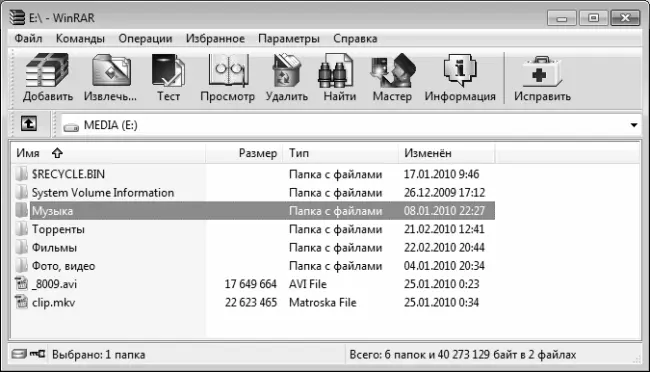This screenshot has width=650, height=372.
Task: Click the date 25.01.2010 0:23
Action: coord(441,284)
